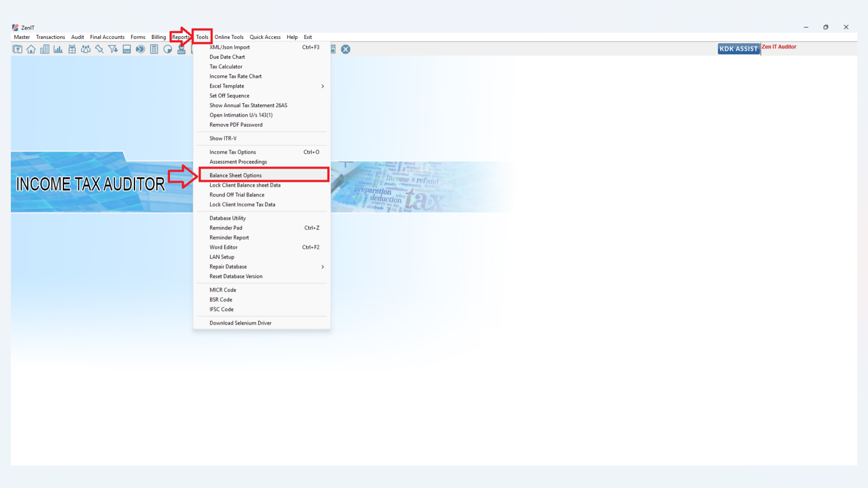Choose Lock Client Income Tax Data

pos(262,205)
